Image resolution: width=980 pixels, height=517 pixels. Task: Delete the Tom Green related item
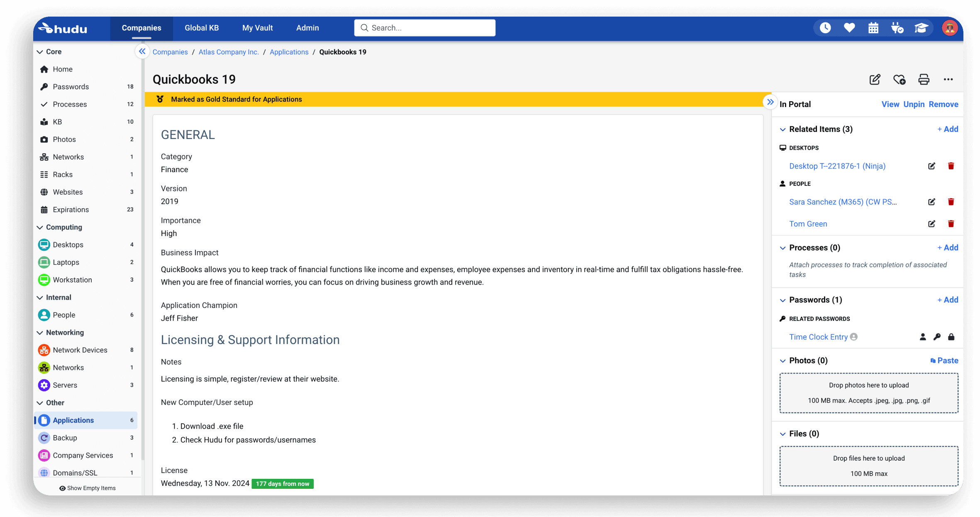[951, 224]
